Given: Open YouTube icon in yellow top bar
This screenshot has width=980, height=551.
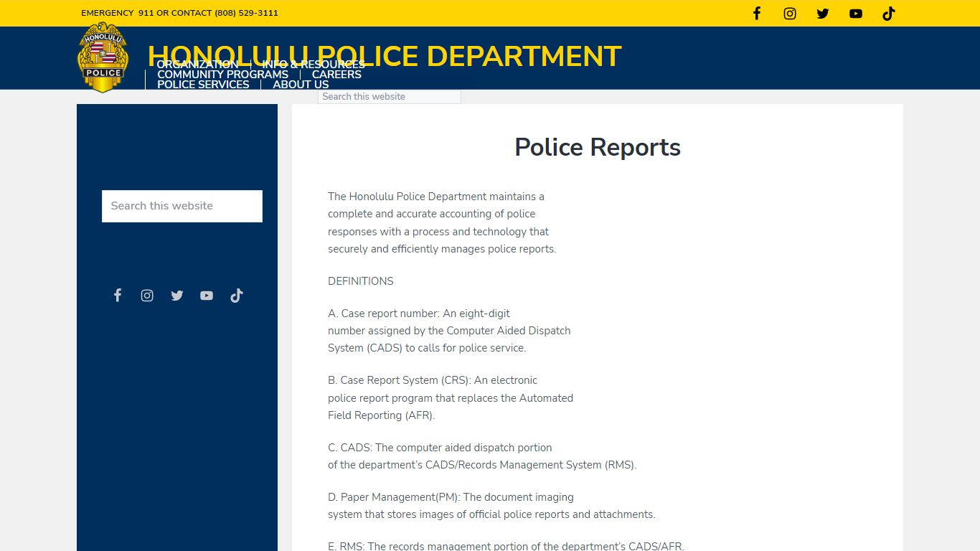Looking at the screenshot, I should (x=856, y=13).
